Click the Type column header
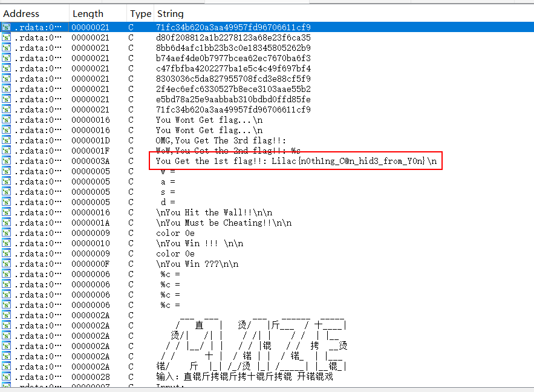534x392 pixels. pyautogui.click(x=140, y=13)
